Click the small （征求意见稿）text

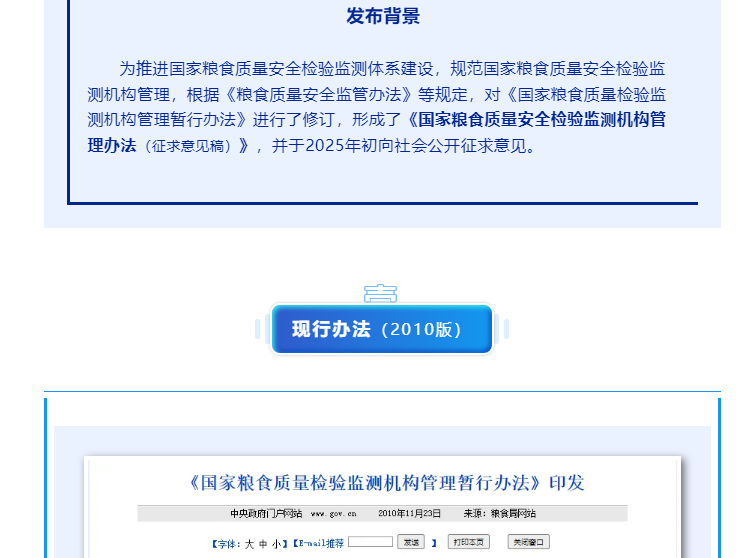pyautogui.click(x=189, y=147)
